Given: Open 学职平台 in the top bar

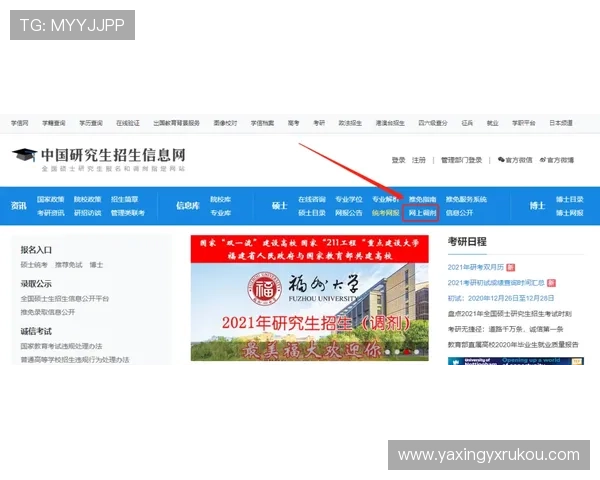Looking at the screenshot, I should (x=524, y=123).
